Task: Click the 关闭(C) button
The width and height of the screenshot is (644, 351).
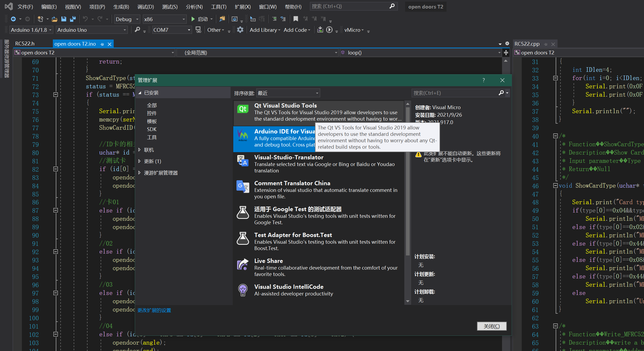Action: (491, 326)
